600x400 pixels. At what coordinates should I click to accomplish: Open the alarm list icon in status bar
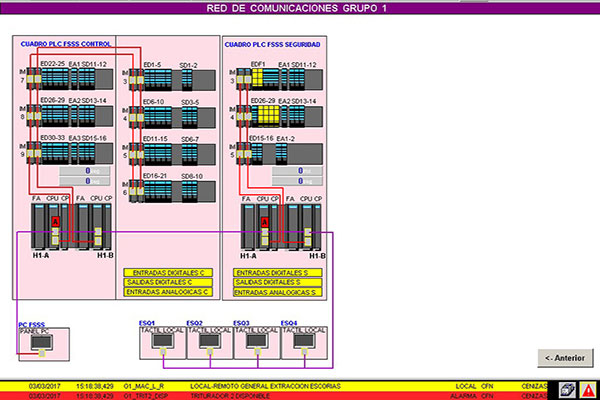[x=567, y=390]
